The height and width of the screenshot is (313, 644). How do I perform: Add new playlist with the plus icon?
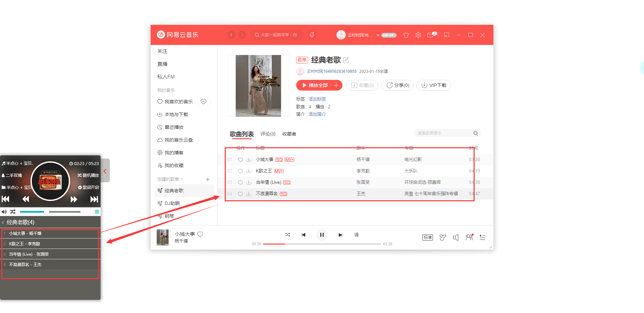point(208,179)
